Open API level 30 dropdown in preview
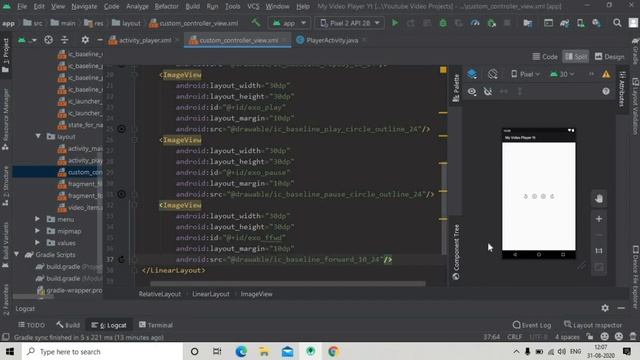The image size is (640, 360). (562, 74)
